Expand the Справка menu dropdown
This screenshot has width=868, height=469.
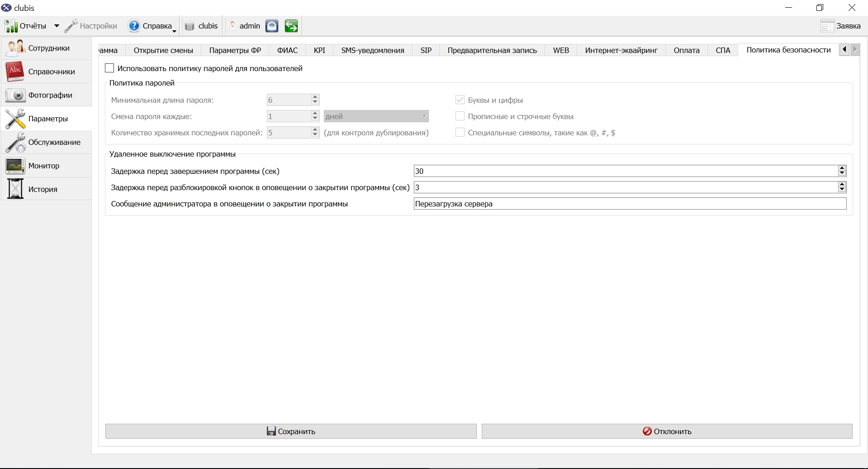point(175,30)
